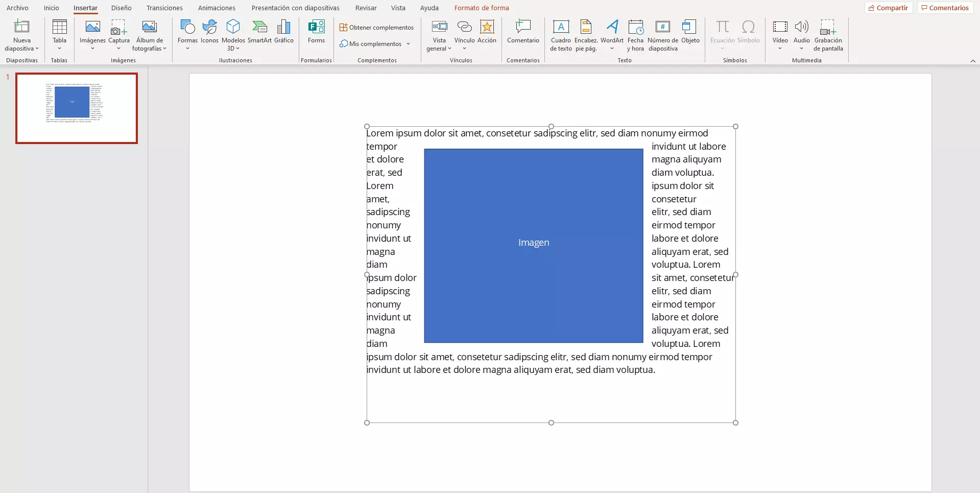This screenshot has height=493, width=980.
Task: Open the Forms button
Action: (316, 32)
